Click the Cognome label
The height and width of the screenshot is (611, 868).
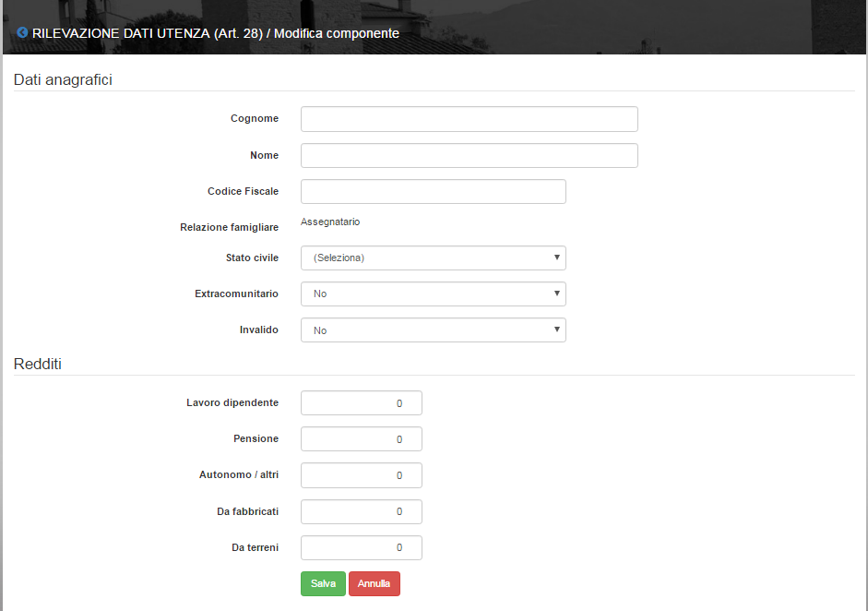(255, 118)
